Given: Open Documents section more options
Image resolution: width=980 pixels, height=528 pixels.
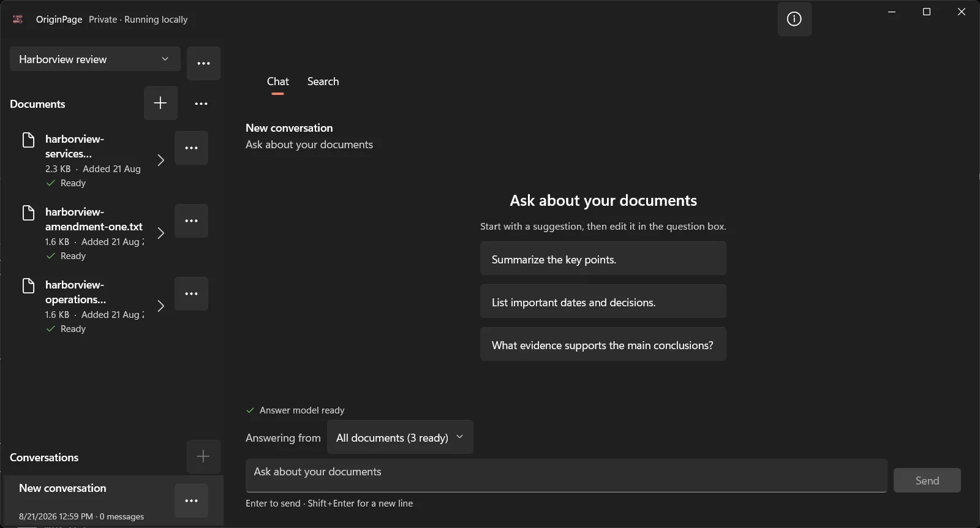Looking at the screenshot, I should [201, 104].
